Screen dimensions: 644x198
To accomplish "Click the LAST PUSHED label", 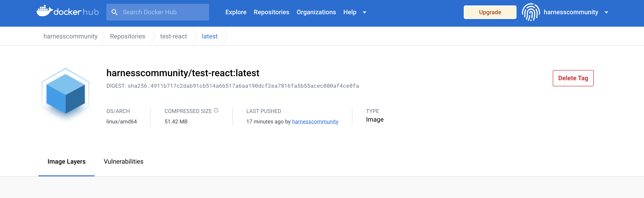I will [x=264, y=111].
